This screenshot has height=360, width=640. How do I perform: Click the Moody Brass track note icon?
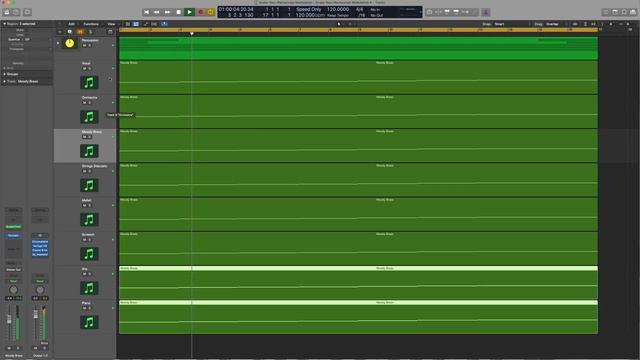(89, 151)
